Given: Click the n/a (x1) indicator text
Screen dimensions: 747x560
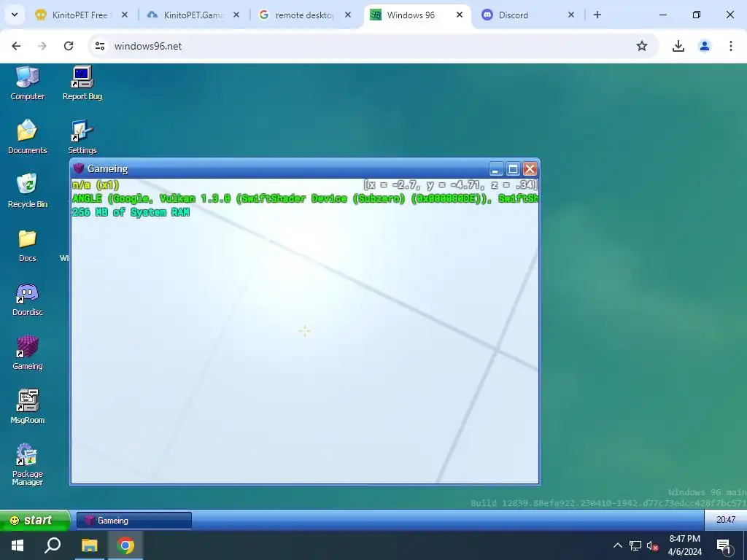Looking at the screenshot, I should tap(96, 184).
